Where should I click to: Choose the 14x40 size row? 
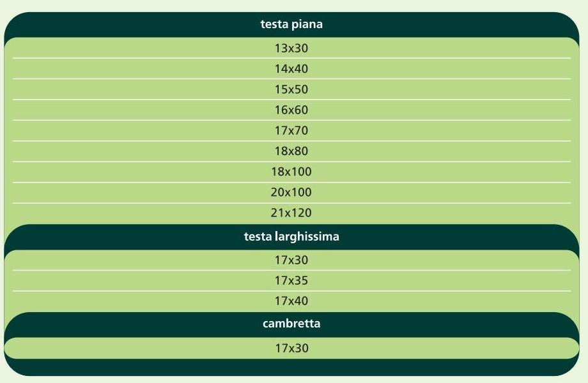click(x=291, y=69)
